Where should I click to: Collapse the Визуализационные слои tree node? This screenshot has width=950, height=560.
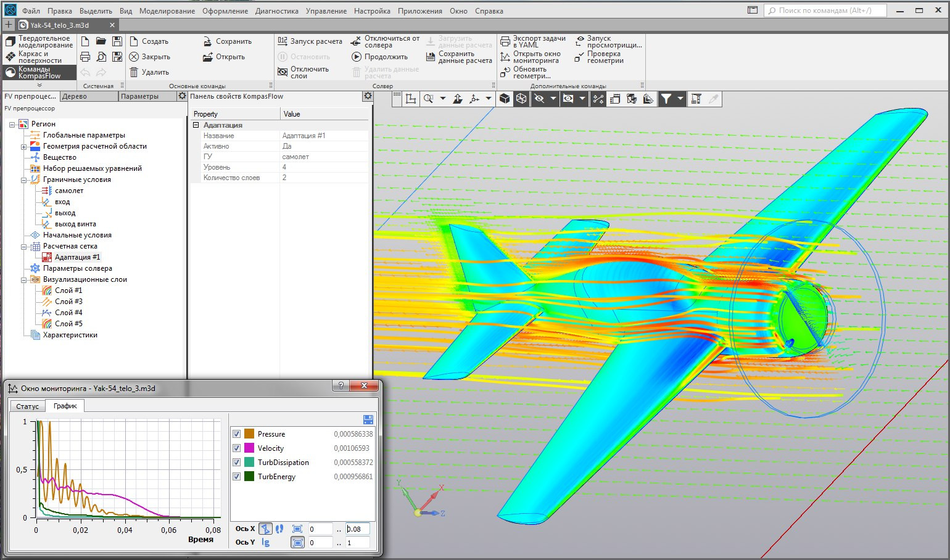coord(23,280)
